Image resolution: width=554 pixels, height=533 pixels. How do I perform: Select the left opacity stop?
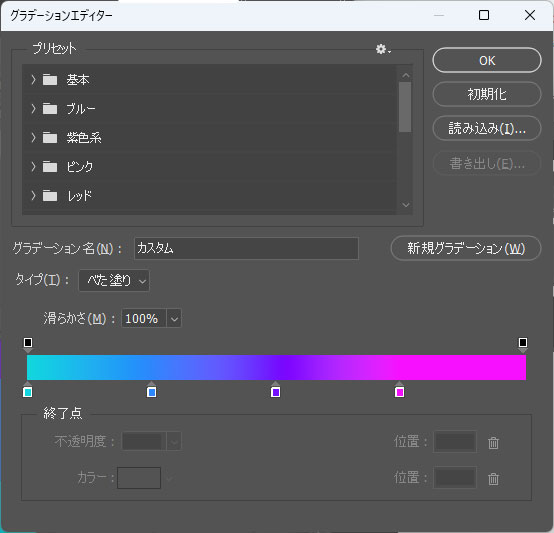28,344
